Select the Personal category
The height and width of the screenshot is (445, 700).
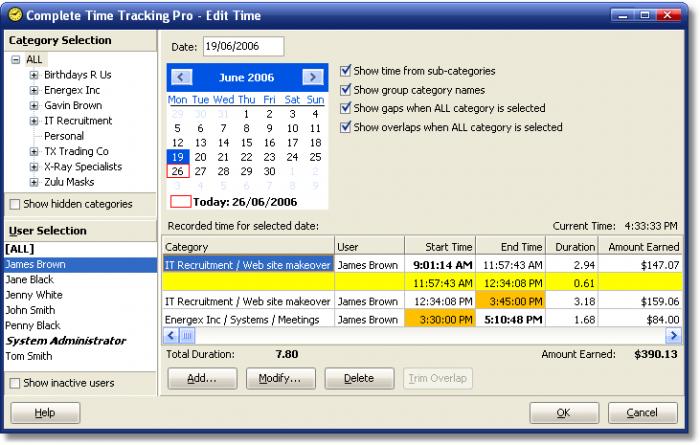pos(64,136)
